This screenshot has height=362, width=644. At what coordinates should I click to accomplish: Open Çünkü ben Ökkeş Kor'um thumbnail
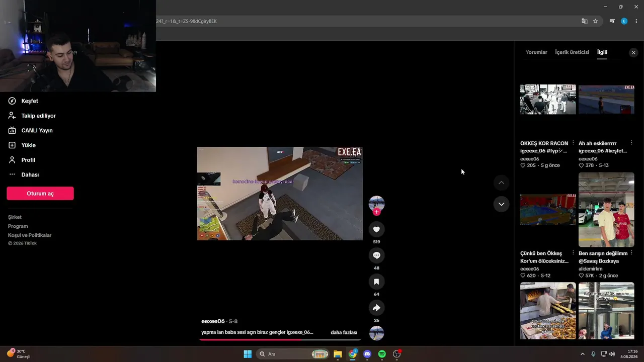[x=548, y=209]
